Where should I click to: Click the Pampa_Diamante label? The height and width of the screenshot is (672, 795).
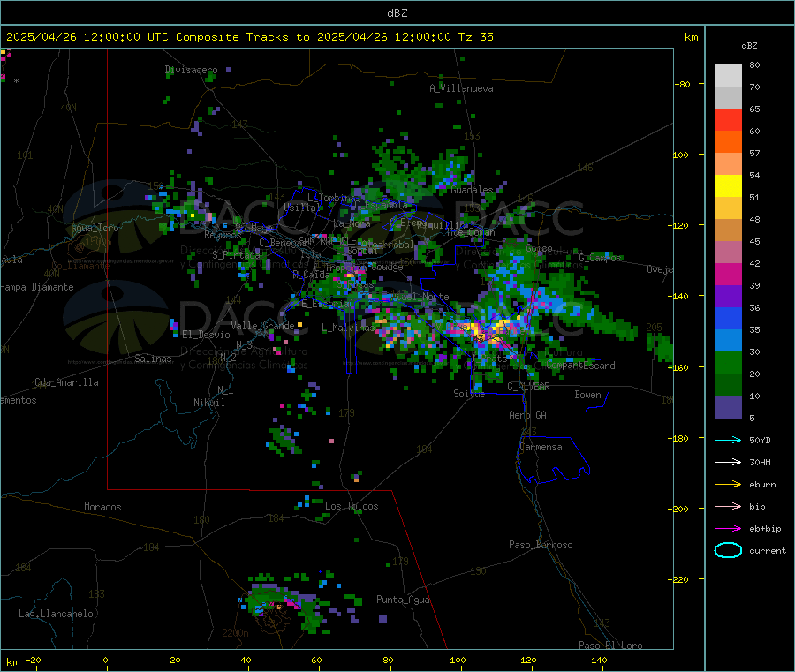click(x=37, y=287)
